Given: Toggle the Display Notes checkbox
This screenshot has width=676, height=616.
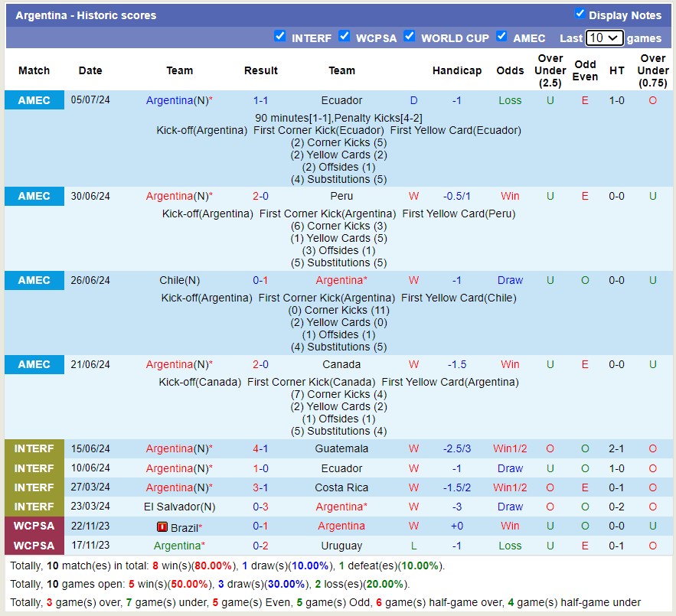Looking at the screenshot, I should coord(580,13).
